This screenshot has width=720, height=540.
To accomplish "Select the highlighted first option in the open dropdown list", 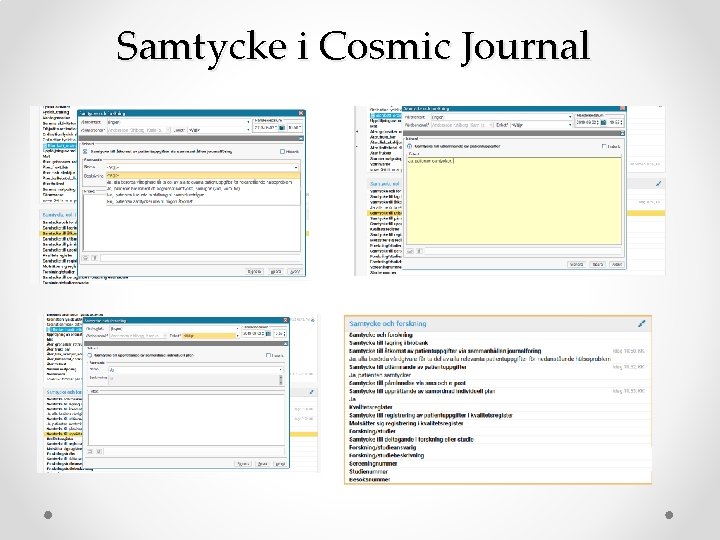I will (x=202, y=175).
